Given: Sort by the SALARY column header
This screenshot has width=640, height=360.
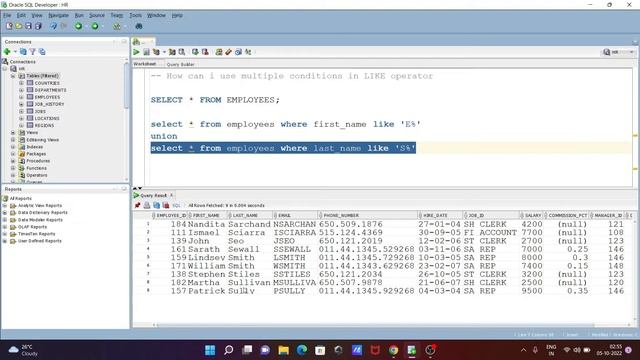Looking at the screenshot, I should 533,215.
